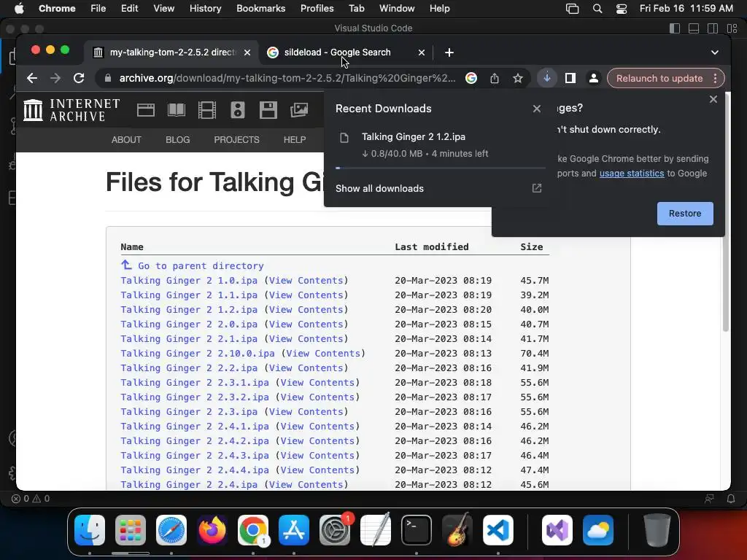Viewport: 747px width, 560px height.
Task: Click the address bar URL
Action: click(x=287, y=78)
